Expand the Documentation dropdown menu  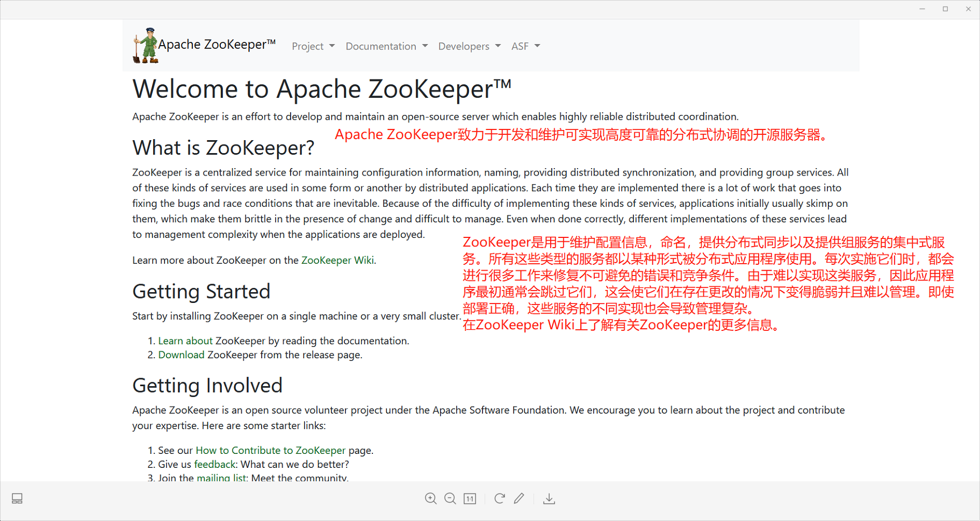[387, 46]
